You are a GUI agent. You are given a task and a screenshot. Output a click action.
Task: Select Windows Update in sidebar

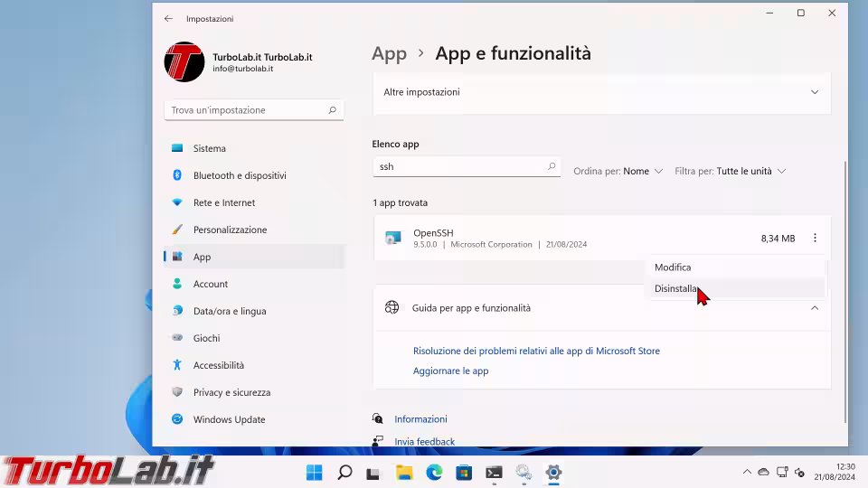pos(229,419)
